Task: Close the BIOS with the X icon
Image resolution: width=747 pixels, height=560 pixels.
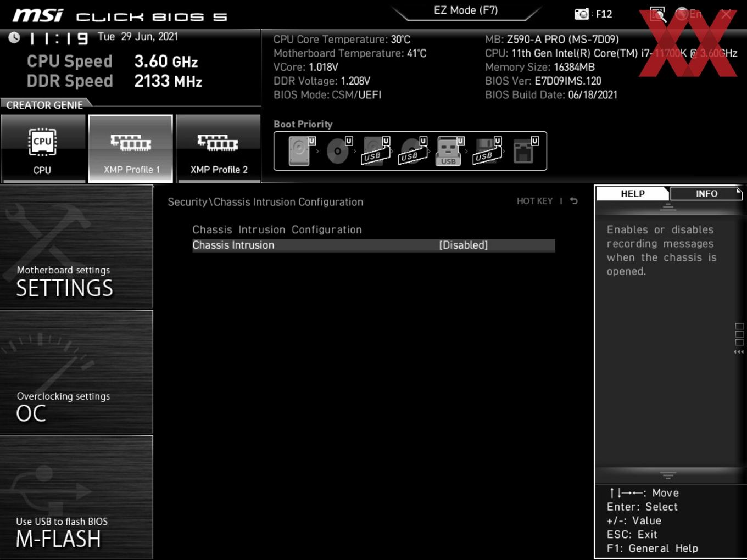Action: 726,14
